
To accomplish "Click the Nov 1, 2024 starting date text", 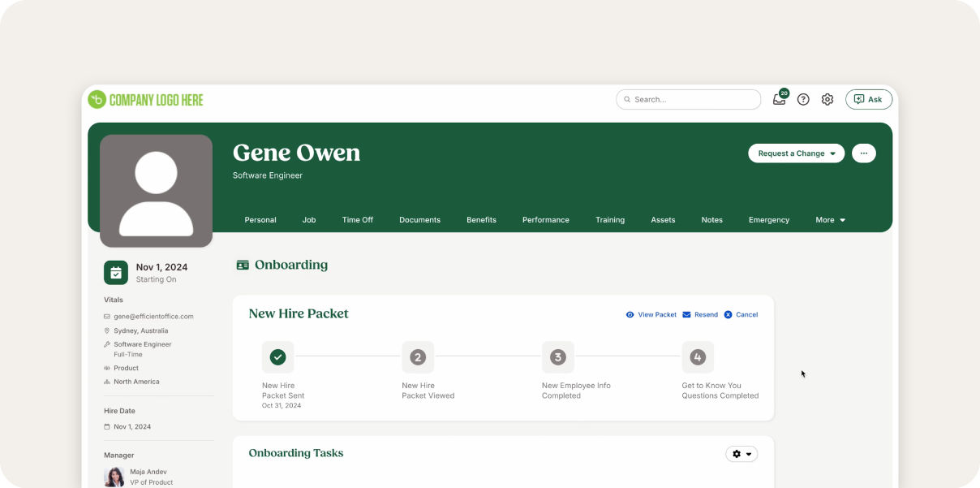I will click(x=161, y=267).
